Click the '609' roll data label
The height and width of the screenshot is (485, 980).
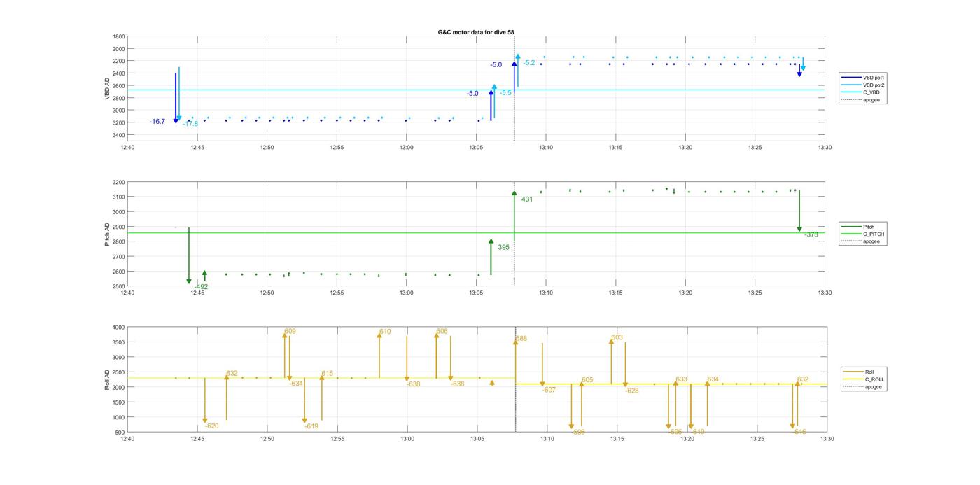(290, 331)
